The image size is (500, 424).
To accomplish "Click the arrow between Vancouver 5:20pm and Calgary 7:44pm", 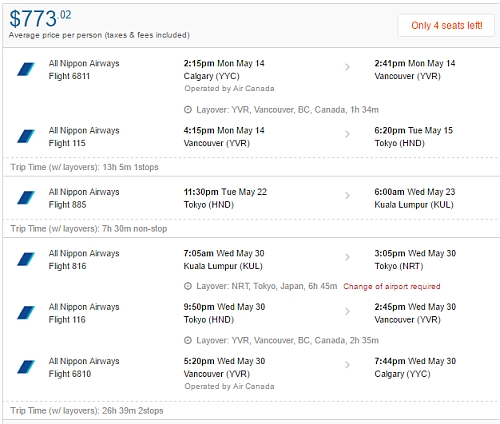I will 348,365.
